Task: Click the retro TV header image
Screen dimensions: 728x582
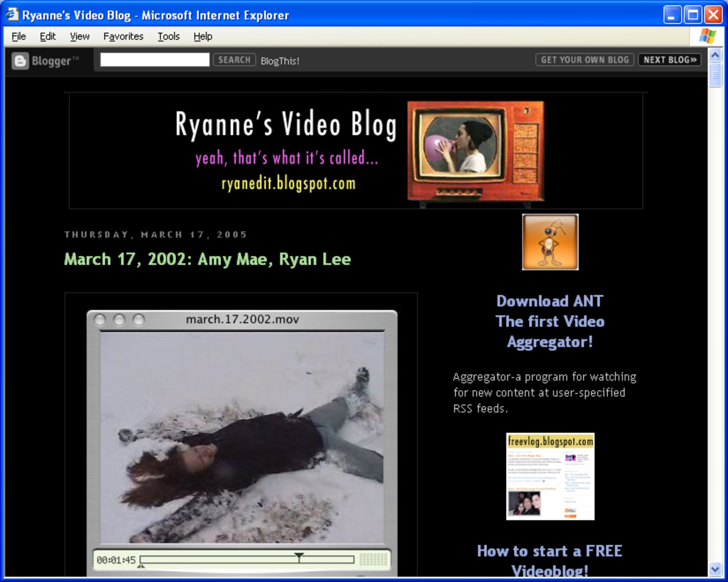Action: 476,151
